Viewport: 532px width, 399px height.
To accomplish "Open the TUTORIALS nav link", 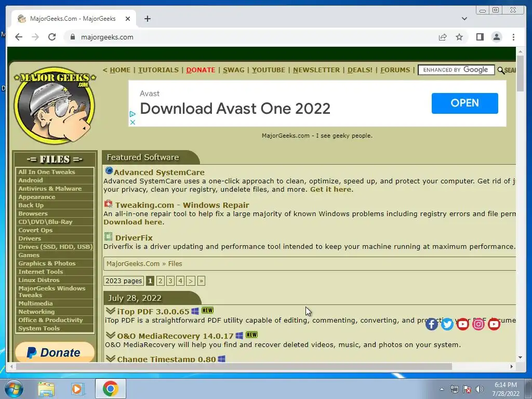I will point(158,70).
